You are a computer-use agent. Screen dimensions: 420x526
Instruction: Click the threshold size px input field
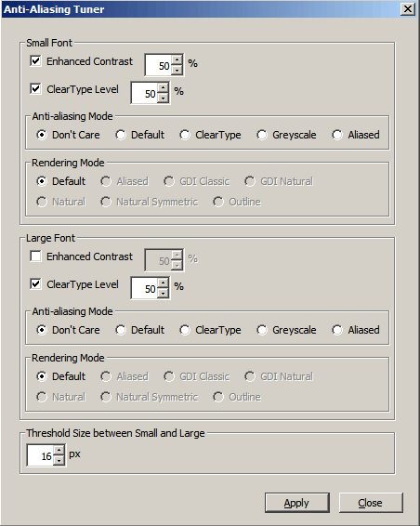(x=40, y=455)
